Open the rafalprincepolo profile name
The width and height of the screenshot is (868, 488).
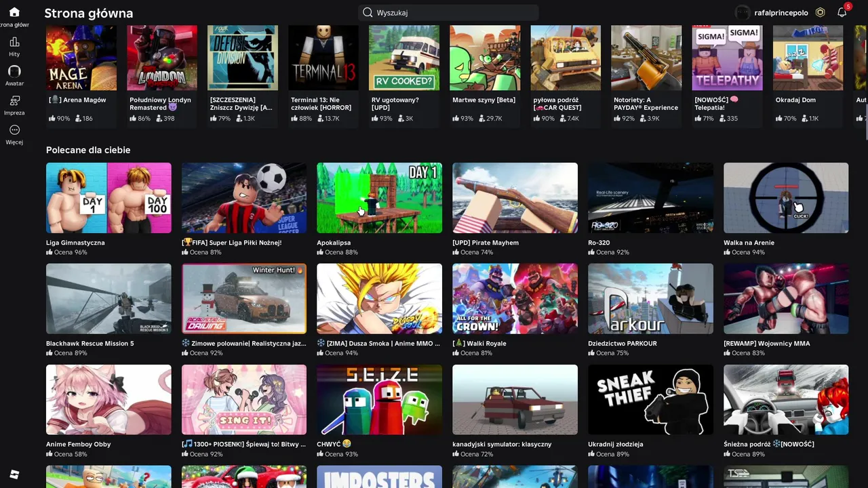tap(783, 12)
